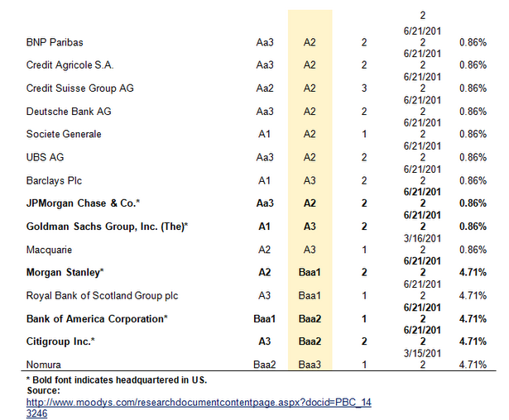Click Nomura's new rating Baa3
509x420 pixels.
[x=310, y=365]
